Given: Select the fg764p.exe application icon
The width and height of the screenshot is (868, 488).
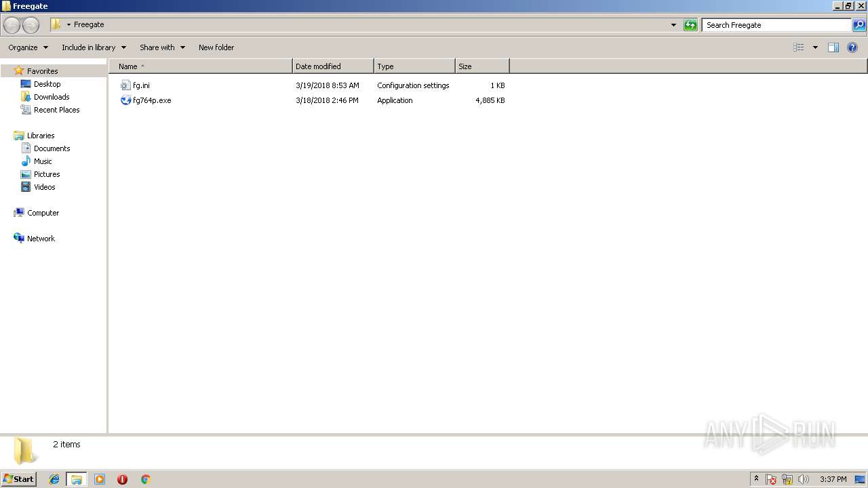Looking at the screenshot, I should pyautogui.click(x=125, y=100).
